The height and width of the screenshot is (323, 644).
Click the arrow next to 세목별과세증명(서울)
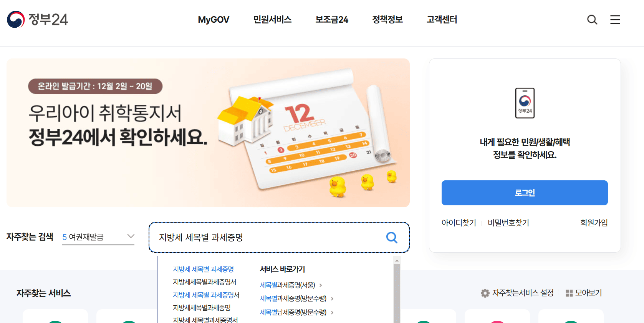click(321, 285)
